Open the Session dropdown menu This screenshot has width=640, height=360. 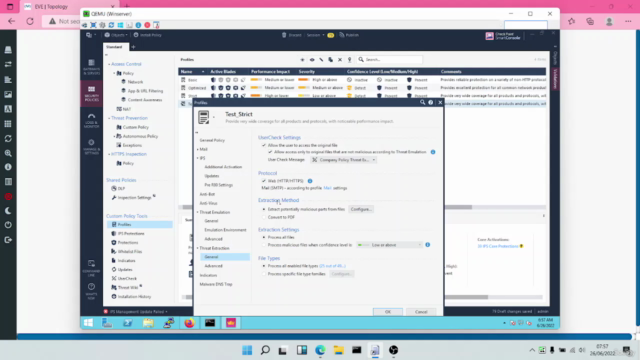pyautogui.click(x=316, y=35)
